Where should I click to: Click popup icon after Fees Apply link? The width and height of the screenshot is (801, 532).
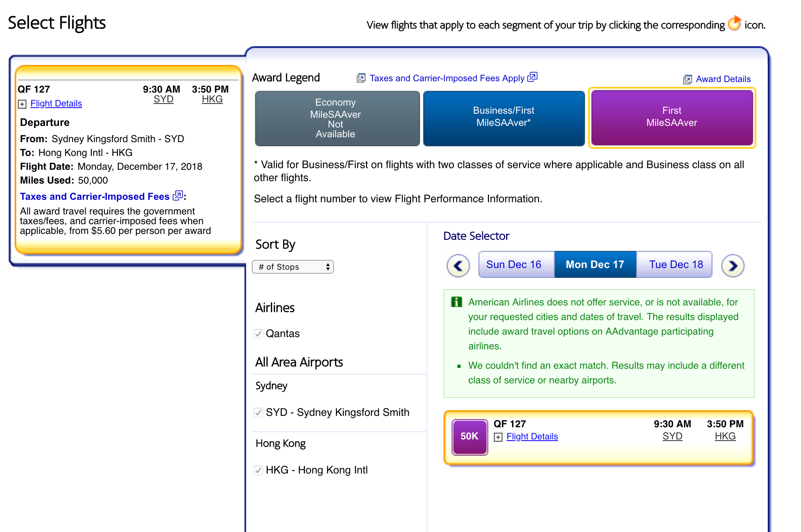point(533,77)
